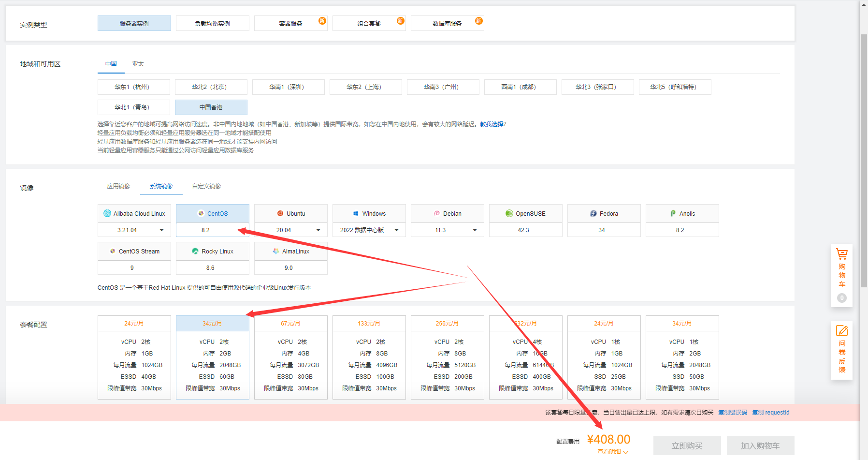Select region 华北3（张家口）
This screenshot has width=868, height=460.
coord(598,87)
